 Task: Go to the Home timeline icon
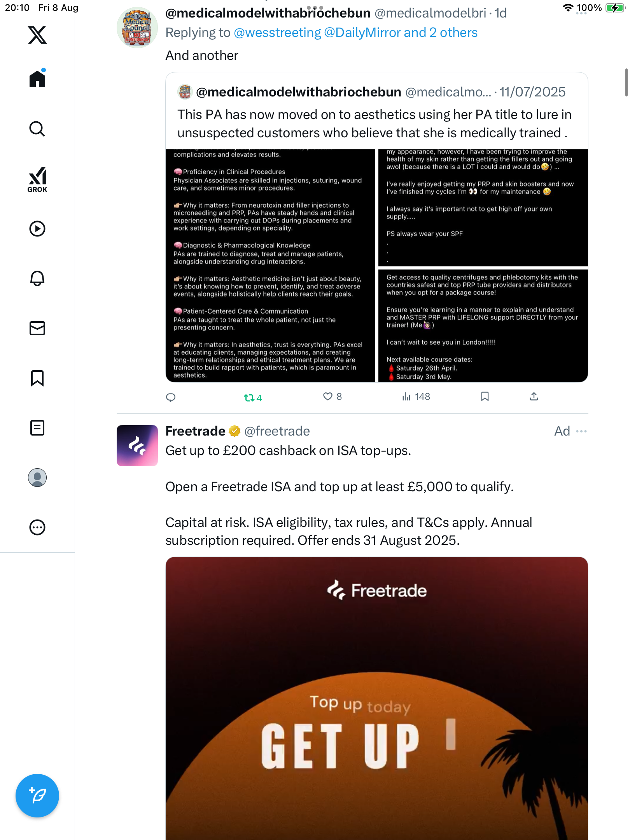tap(37, 78)
